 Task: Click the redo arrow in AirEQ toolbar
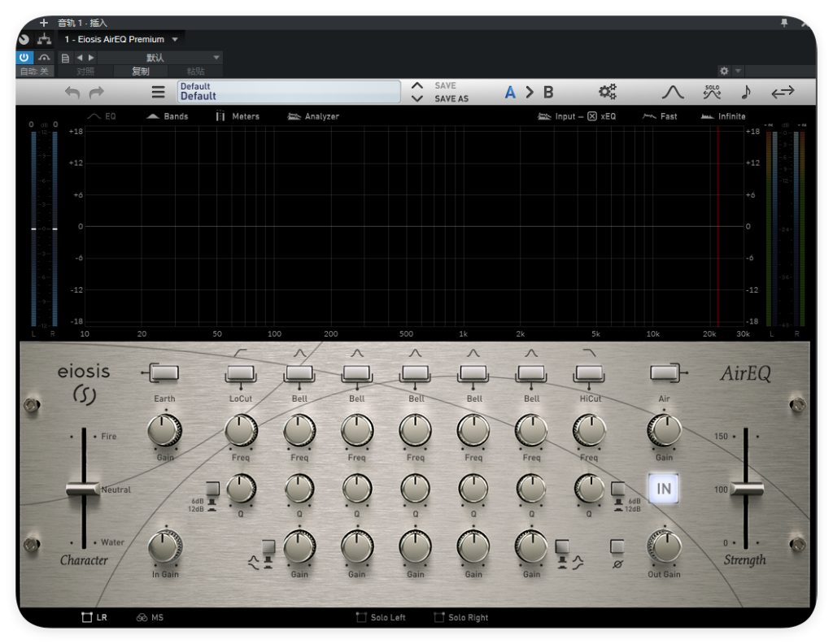96,93
